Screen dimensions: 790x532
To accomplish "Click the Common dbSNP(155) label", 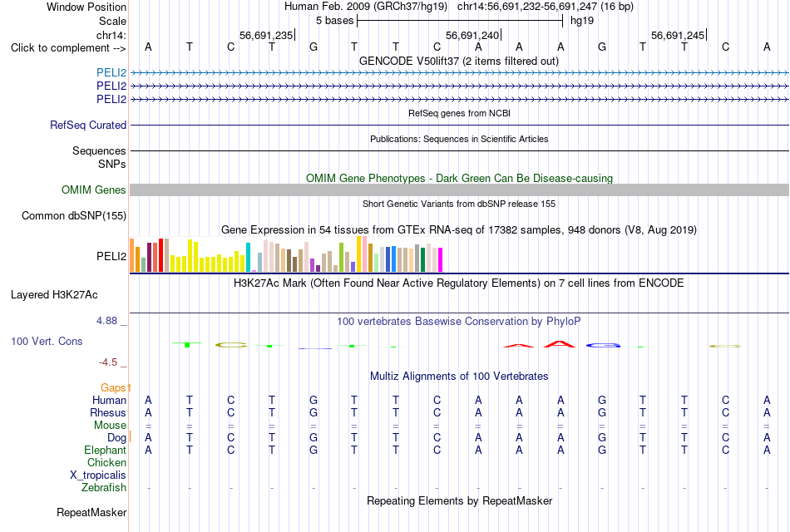I will click(x=74, y=215).
